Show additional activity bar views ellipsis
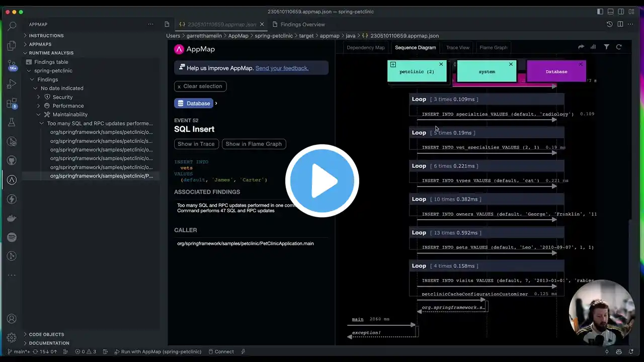The image size is (644, 362). (12, 275)
